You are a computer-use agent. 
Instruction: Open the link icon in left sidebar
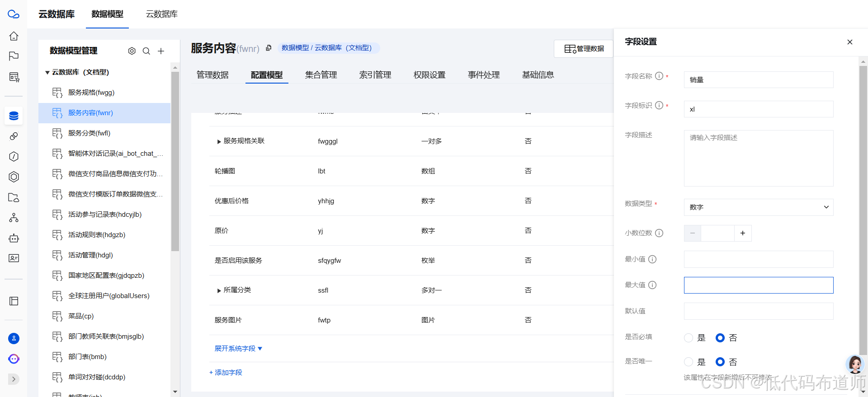coord(14,136)
